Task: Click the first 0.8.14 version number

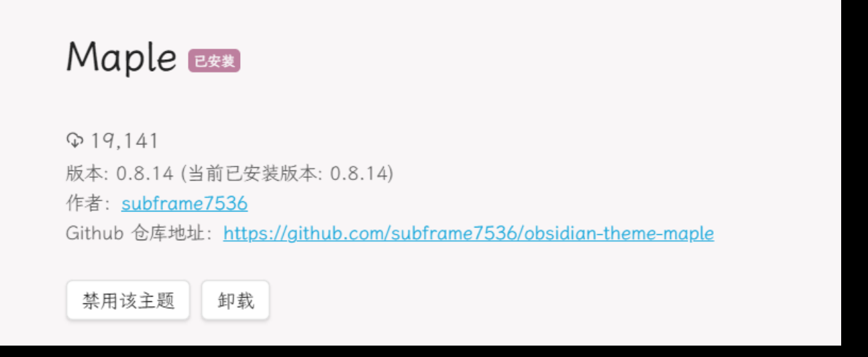Action: click(145, 174)
